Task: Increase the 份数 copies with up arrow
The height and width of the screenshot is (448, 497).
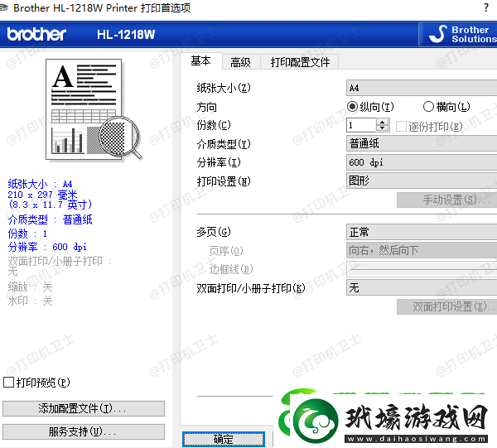Action: (x=383, y=122)
